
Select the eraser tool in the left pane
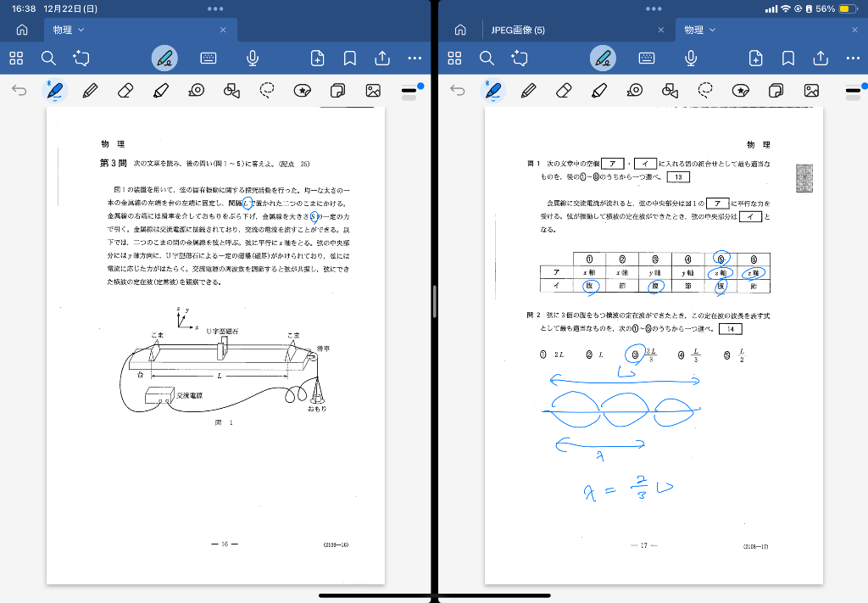[x=125, y=91]
